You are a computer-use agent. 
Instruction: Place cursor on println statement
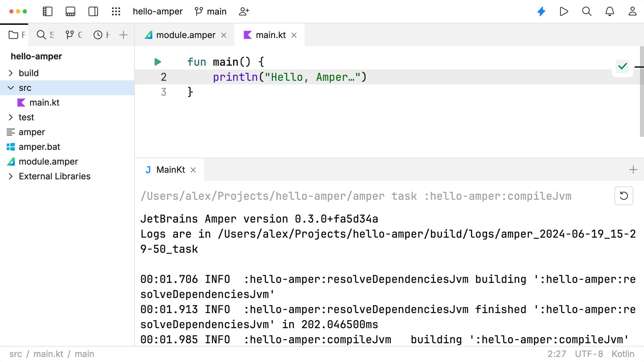290,77
